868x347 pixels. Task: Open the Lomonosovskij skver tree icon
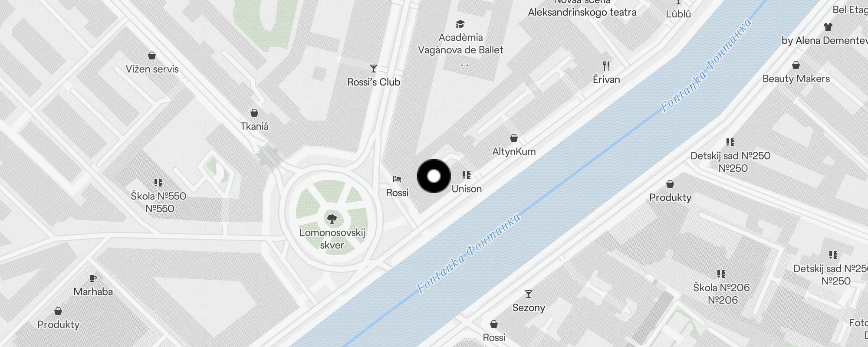point(332,219)
